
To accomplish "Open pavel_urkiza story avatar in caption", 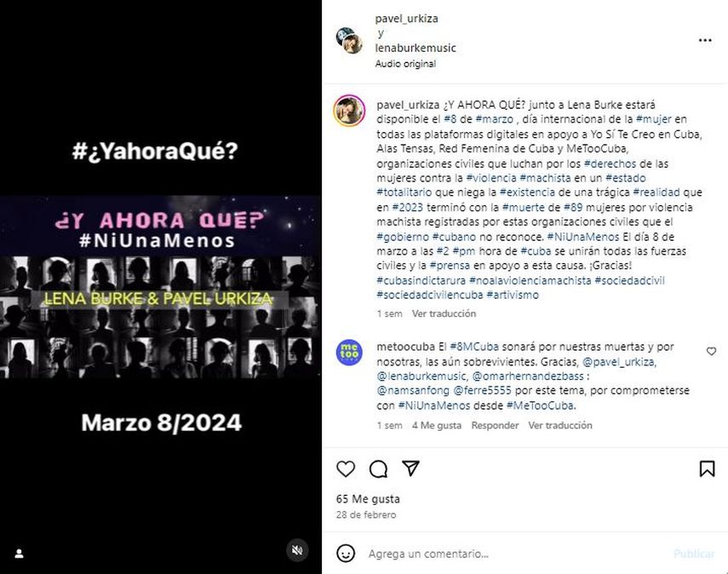I will (349, 111).
